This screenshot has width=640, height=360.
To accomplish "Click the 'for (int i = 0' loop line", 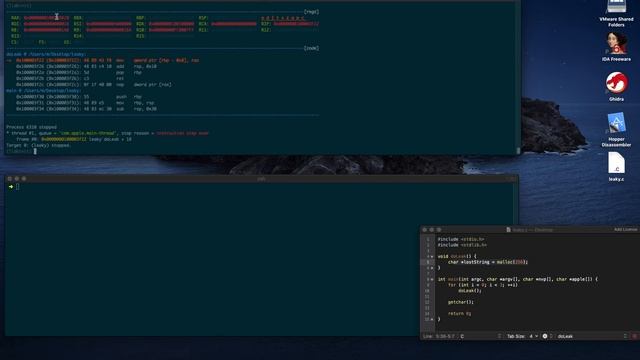I will coord(482,285).
